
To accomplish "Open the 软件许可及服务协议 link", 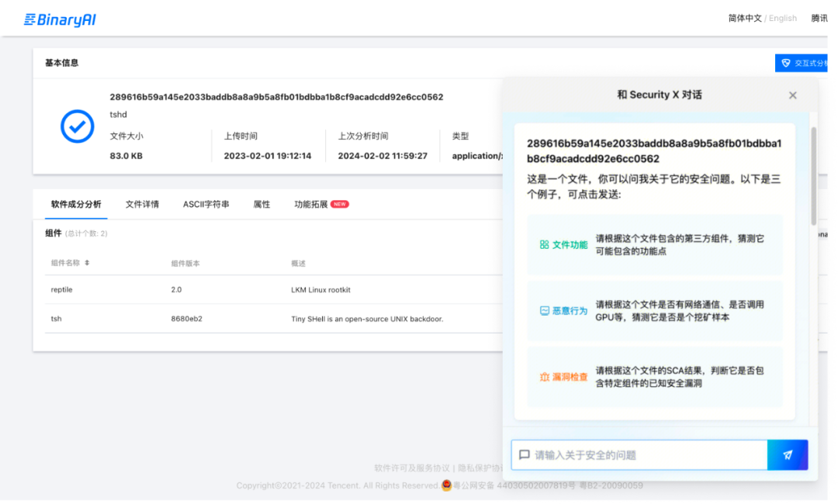I will (x=412, y=468).
